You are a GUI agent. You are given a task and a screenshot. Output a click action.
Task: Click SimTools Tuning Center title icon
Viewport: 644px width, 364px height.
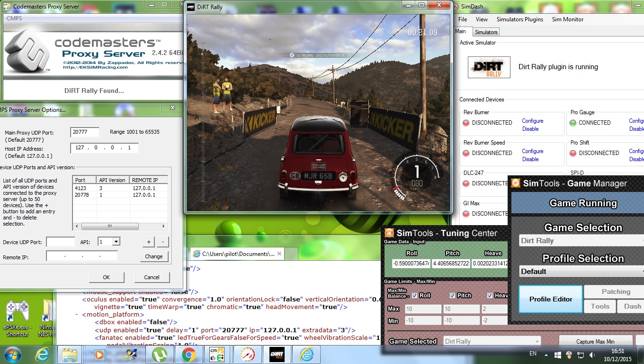[389, 233]
